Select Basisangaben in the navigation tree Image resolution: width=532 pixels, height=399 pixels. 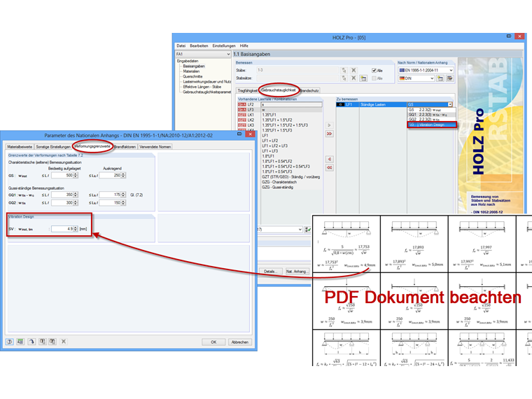(194, 66)
